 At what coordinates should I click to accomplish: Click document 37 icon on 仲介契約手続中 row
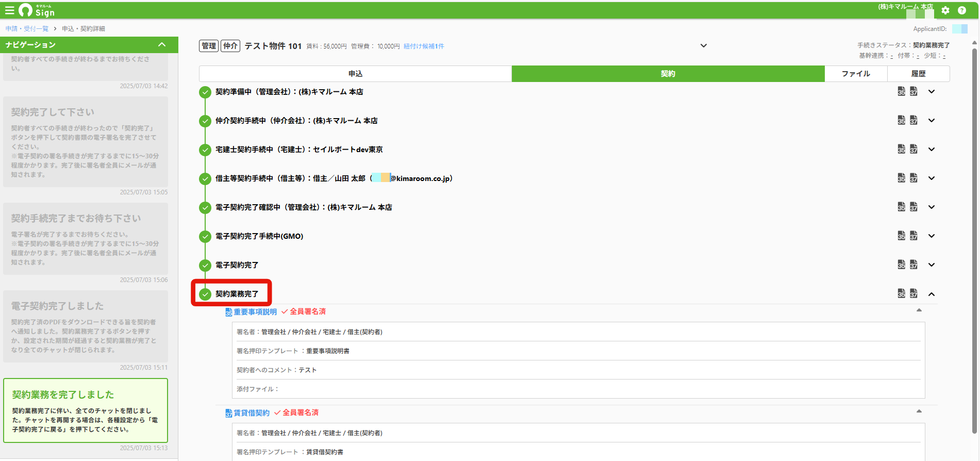pos(913,120)
